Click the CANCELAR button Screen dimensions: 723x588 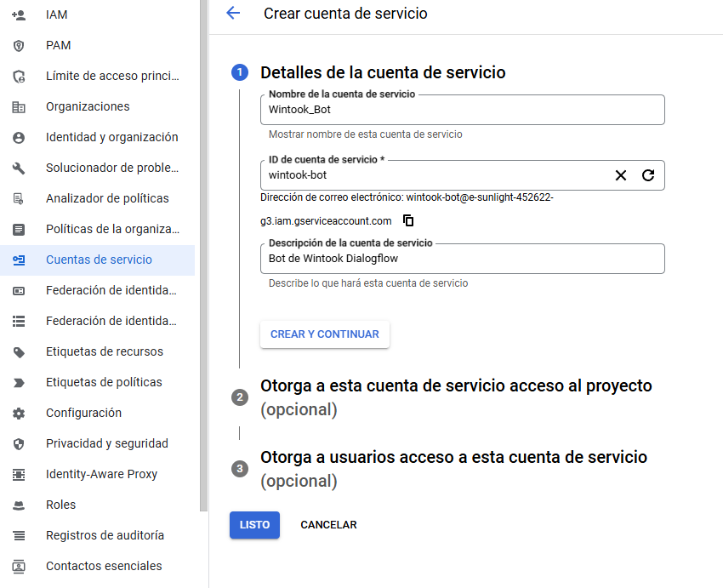(x=328, y=525)
